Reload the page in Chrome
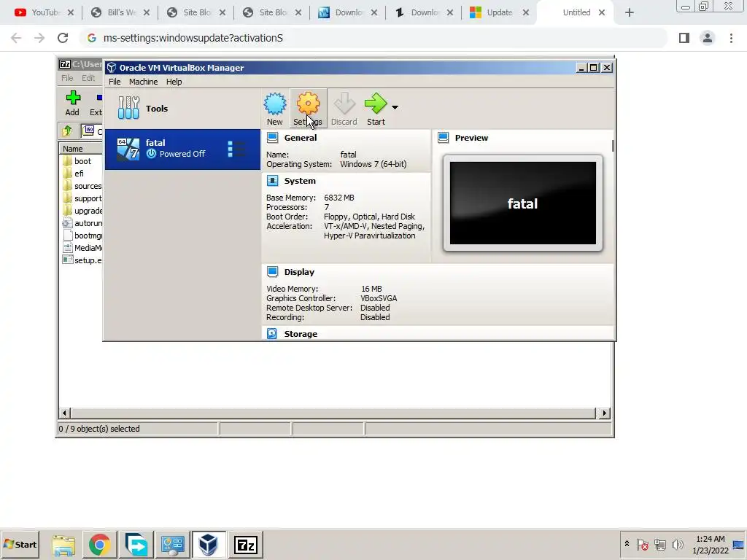747x560 pixels. point(63,38)
